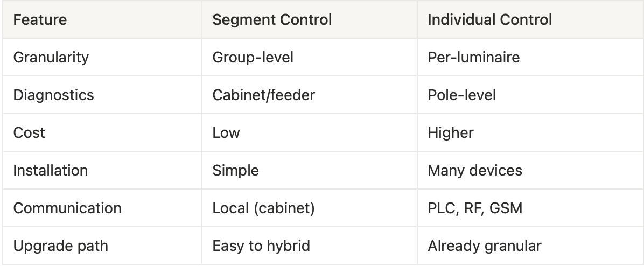Select the Simple installation cell
644x266 pixels.
click(x=235, y=170)
